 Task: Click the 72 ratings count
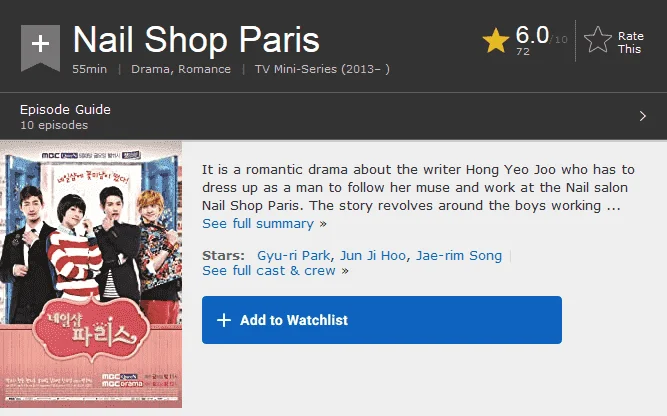523,51
